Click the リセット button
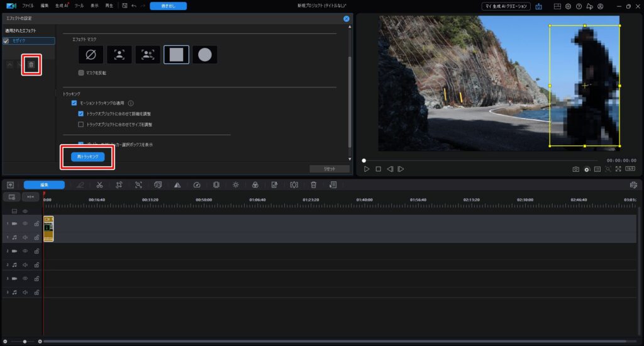This screenshot has height=346, width=644. (x=328, y=169)
